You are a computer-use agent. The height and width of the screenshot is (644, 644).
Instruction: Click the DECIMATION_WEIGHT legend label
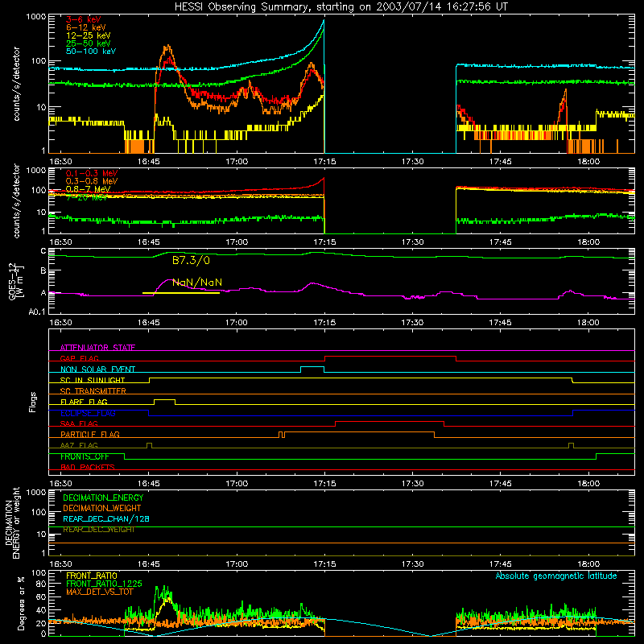102,509
